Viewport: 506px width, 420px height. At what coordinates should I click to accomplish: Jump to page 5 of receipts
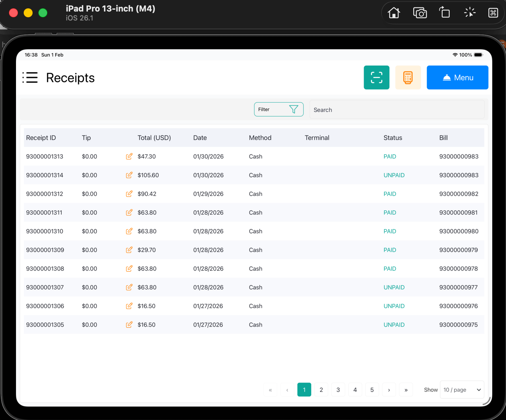(x=372, y=390)
